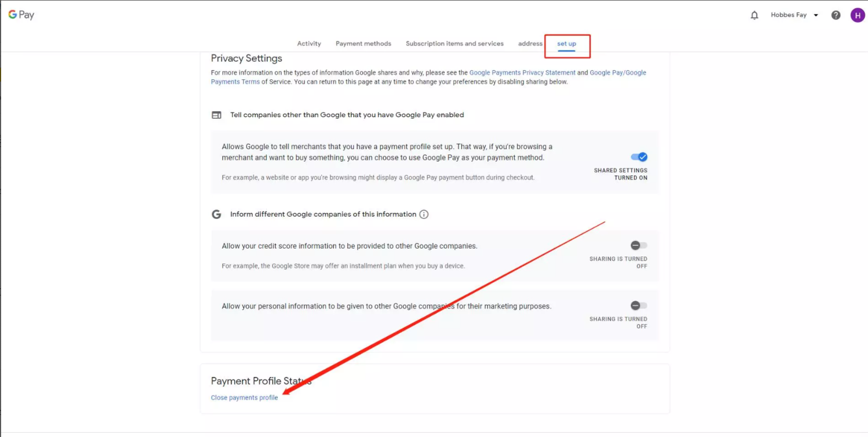868x437 pixels.
Task: Click the Hobbes Fay account name
Action: pos(789,15)
